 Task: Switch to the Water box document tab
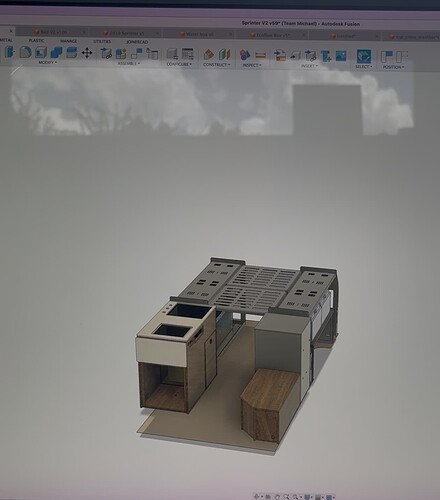200,34
